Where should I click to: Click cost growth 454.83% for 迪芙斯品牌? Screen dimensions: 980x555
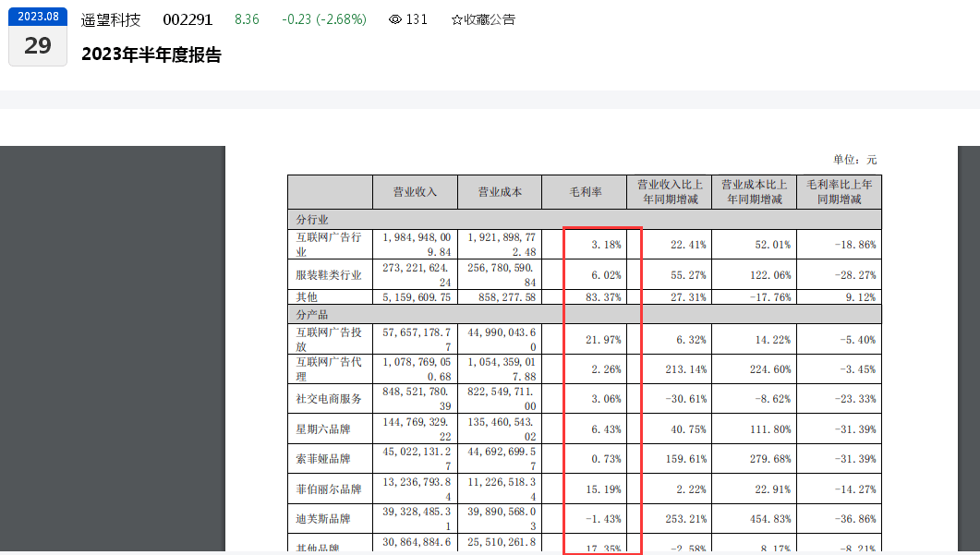(770, 519)
